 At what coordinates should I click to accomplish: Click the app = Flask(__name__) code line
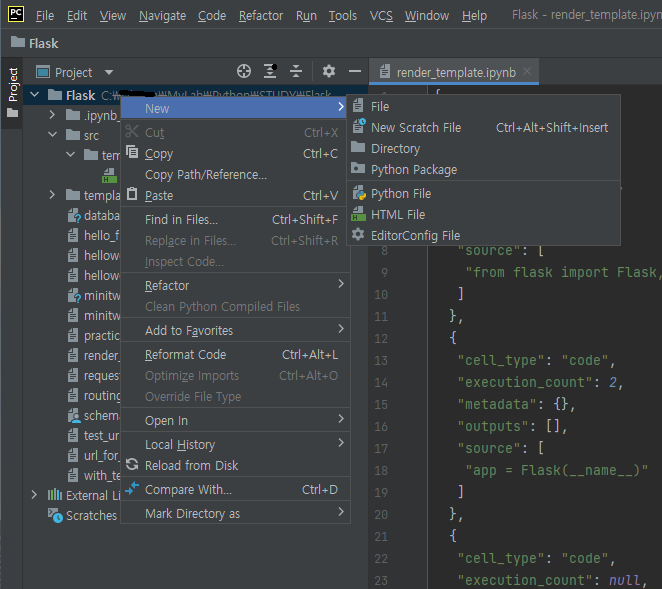[556, 470]
